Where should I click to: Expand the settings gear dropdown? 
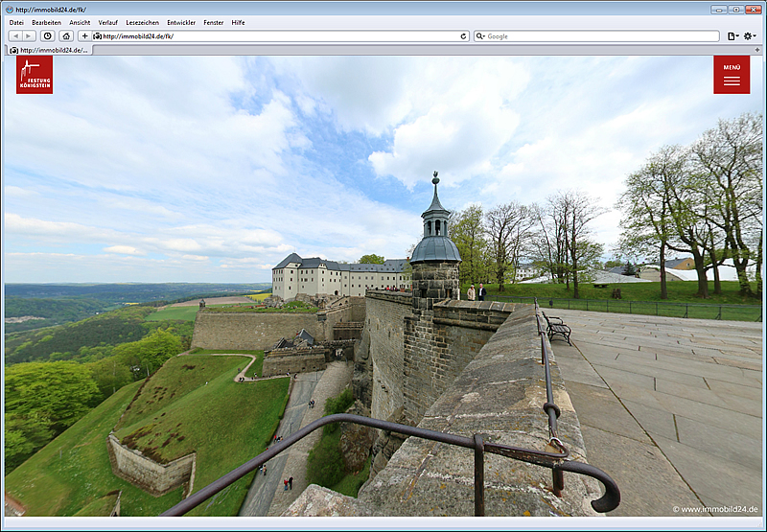[x=750, y=35]
